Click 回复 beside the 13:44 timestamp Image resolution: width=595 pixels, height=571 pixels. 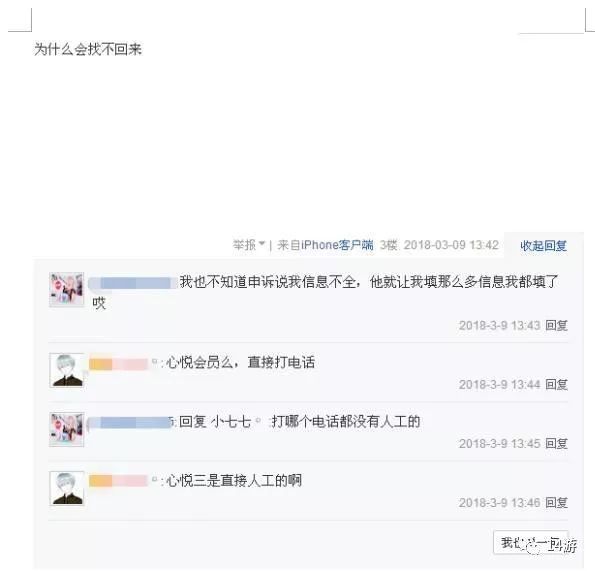point(556,385)
